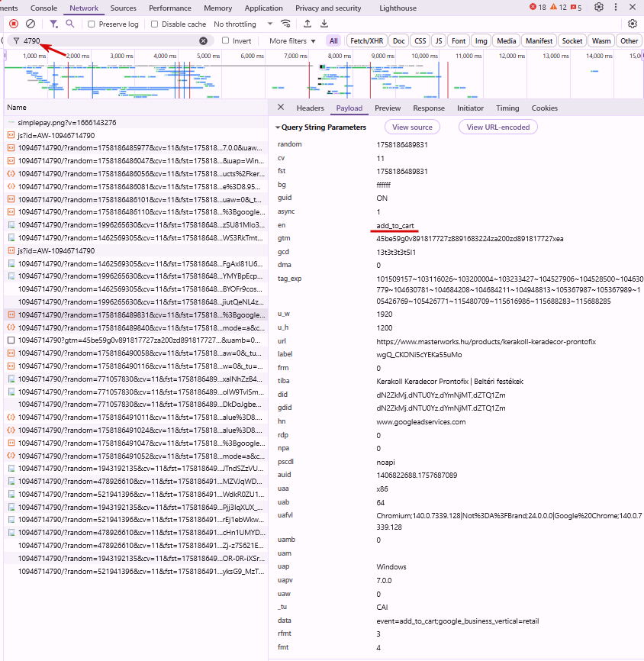
Task: Enable Disable cache checkbox
Action: (154, 24)
